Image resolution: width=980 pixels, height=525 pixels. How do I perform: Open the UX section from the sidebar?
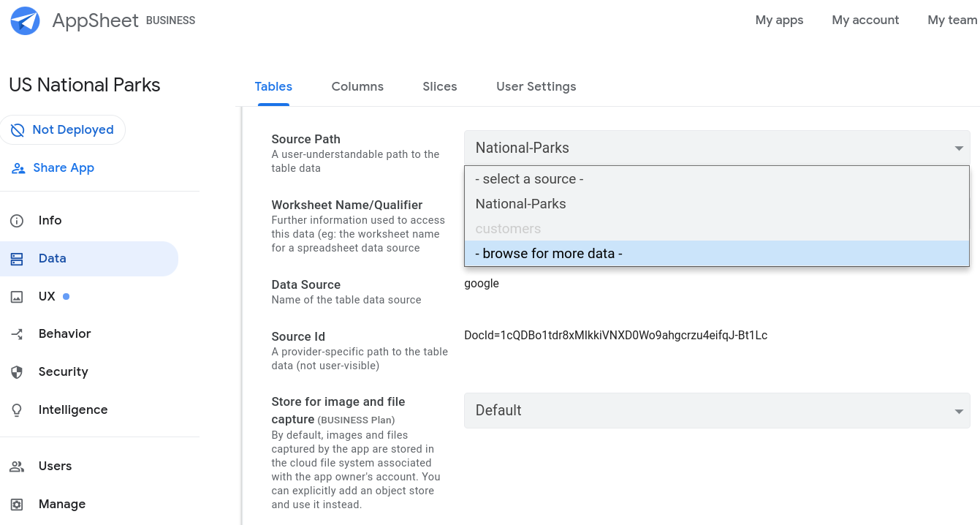click(x=47, y=296)
